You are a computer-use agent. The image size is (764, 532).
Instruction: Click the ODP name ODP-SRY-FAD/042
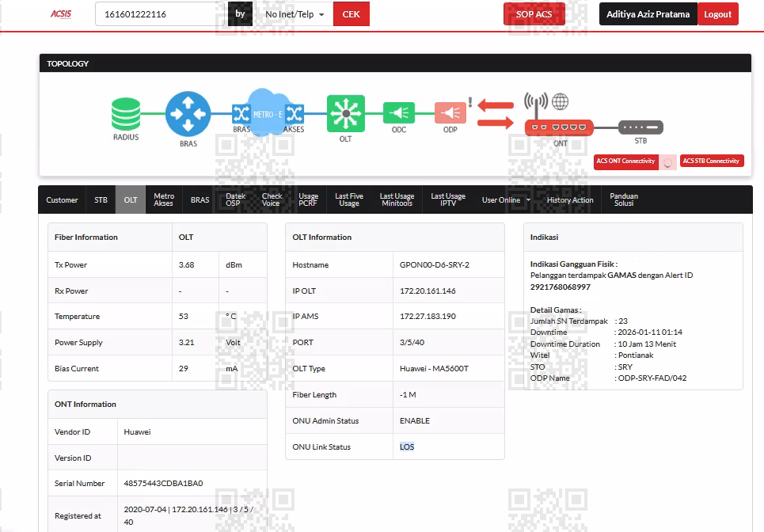(x=652, y=378)
